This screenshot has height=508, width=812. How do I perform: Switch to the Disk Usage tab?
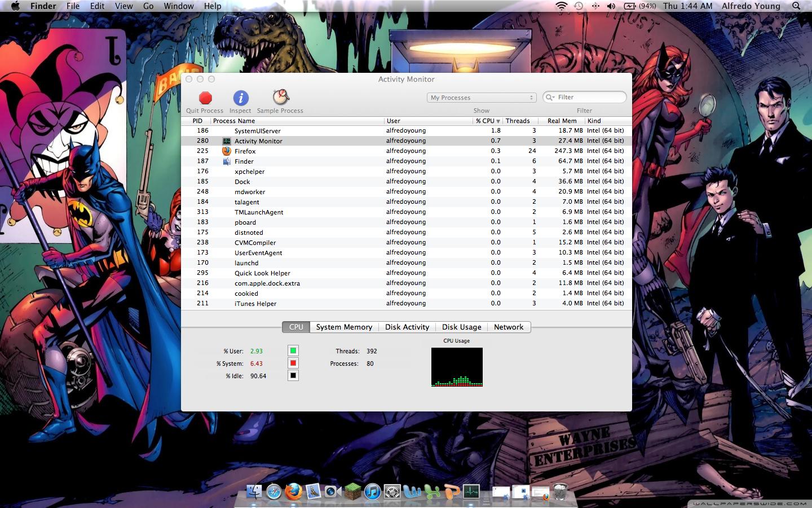[x=462, y=327]
